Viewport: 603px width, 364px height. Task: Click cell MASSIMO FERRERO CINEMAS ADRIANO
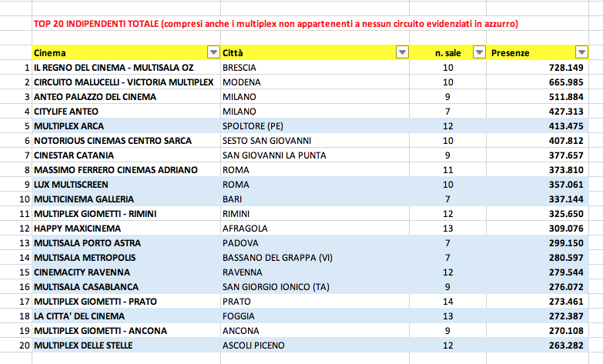click(126, 170)
